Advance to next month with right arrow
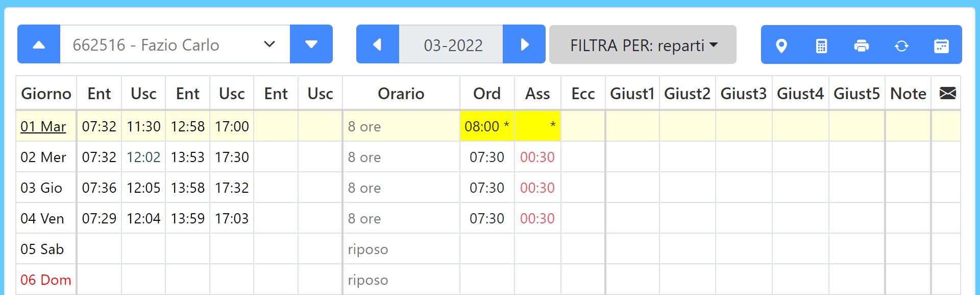 click(x=524, y=44)
